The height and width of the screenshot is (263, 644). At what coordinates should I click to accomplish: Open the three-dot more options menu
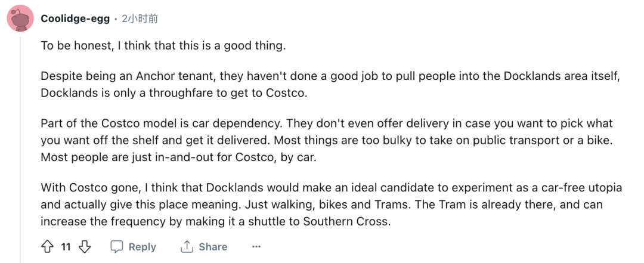point(256,246)
